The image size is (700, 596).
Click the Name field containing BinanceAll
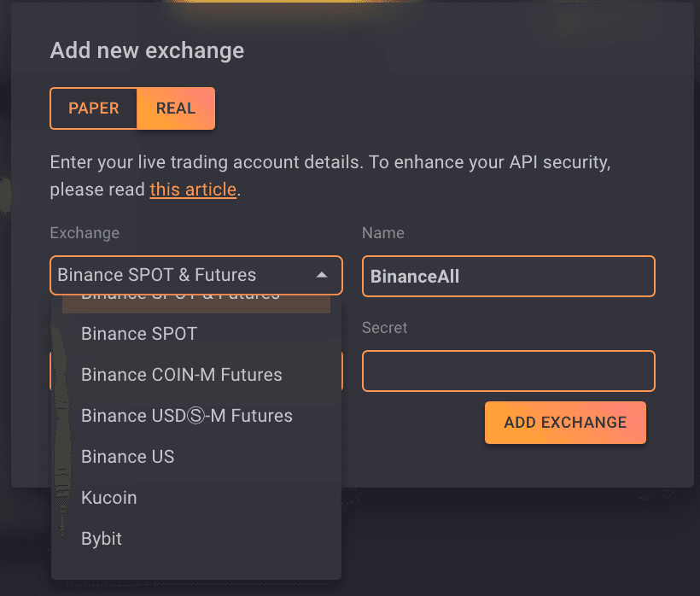click(x=508, y=276)
